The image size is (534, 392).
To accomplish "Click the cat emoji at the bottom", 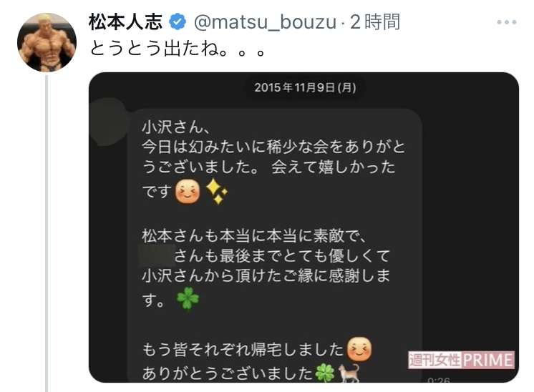I will [349, 373].
